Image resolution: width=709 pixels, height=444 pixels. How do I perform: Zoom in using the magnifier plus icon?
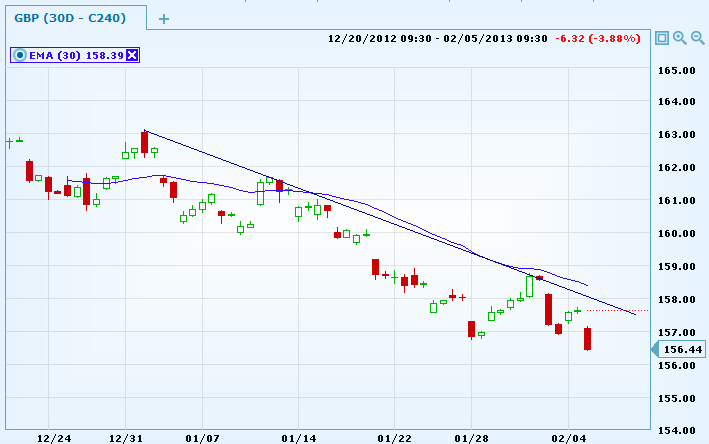pos(679,38)
